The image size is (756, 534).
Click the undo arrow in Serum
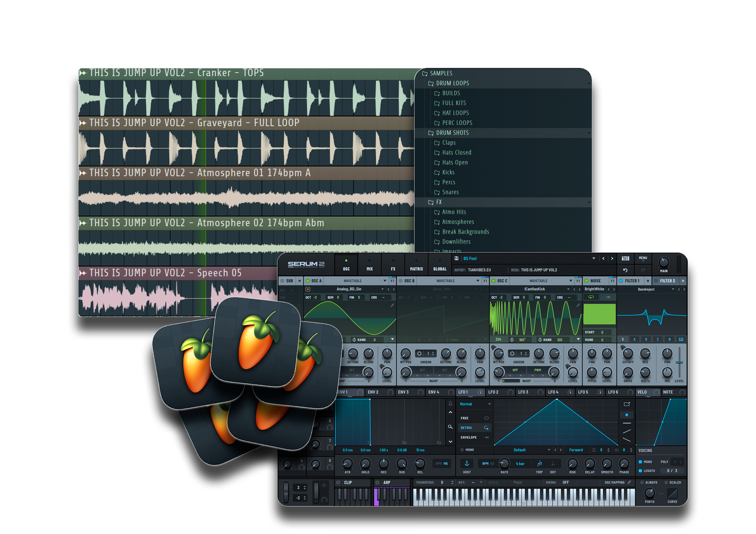[625, 270]
